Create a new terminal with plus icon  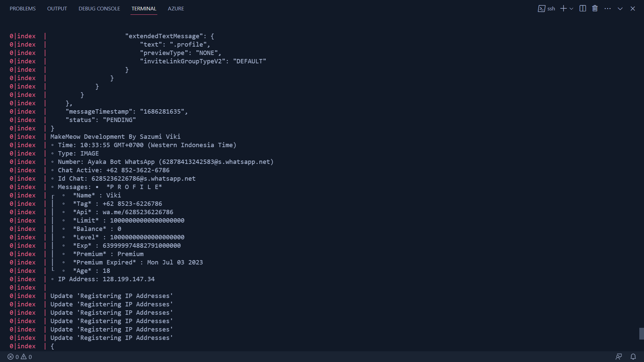click(x=563, y=9)
